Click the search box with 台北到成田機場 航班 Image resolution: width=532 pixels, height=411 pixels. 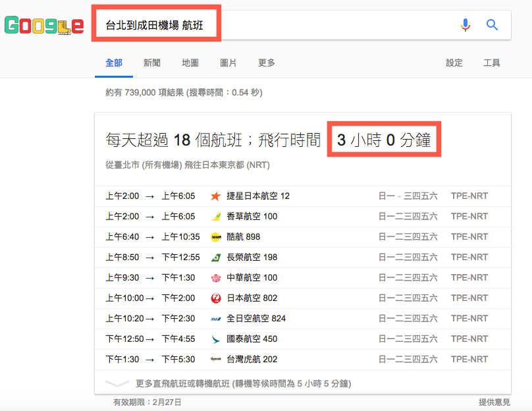pos(303,25)
